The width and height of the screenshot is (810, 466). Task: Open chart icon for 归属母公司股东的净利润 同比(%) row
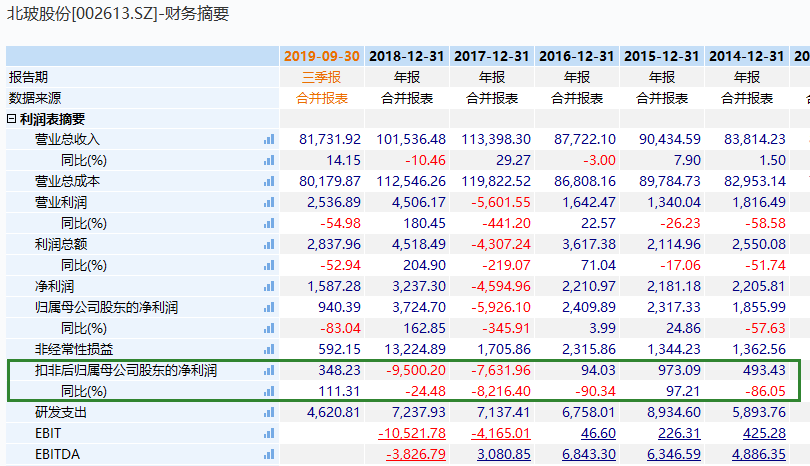[269, 329]
